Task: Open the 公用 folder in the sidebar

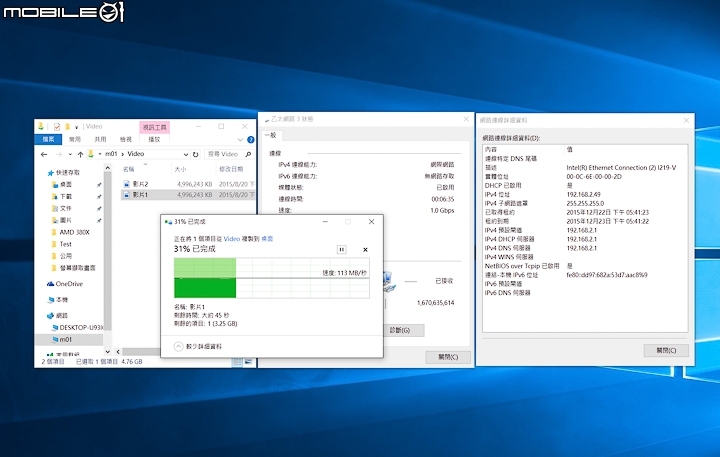Action: pyautogui.click(x=66, y=256)
